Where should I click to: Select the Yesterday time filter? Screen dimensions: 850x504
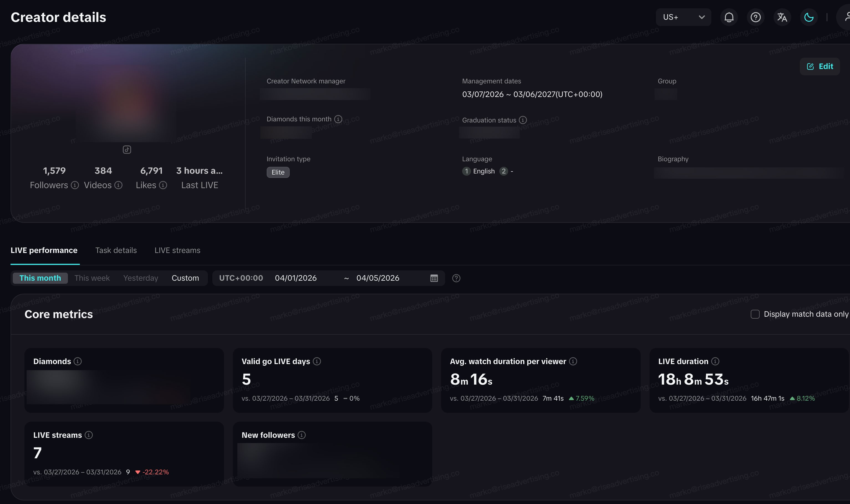pos(141,278)
